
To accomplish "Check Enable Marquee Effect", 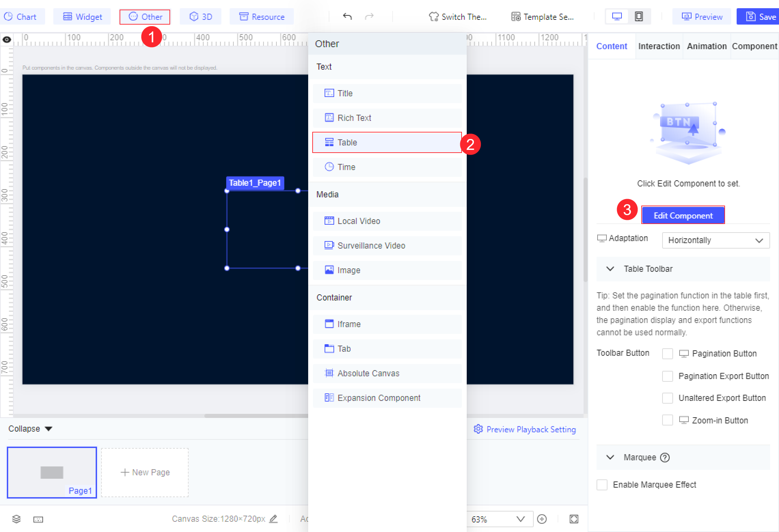I will pos(602,485).
